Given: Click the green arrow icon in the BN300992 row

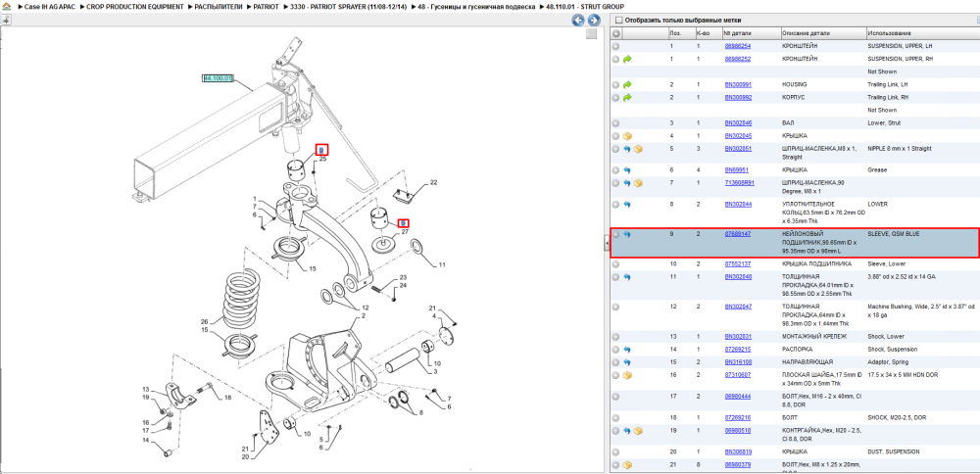Looking at the screenshot, I should click(627, 97).
